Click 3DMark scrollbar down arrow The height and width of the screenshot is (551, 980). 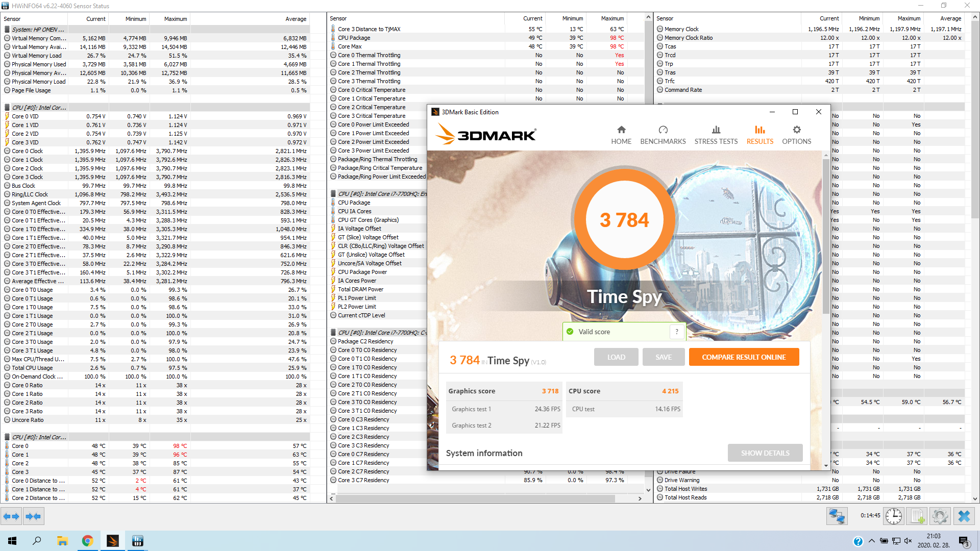(826, 465)
